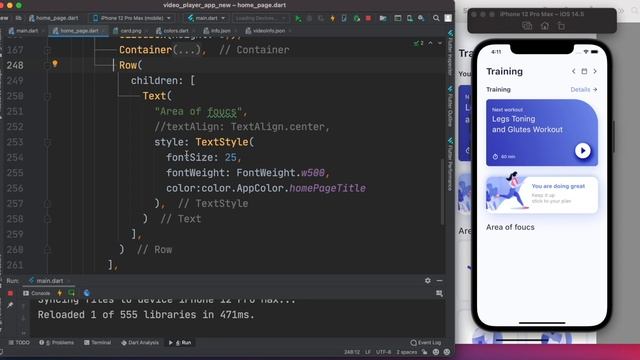Click UTF-8 encoding in status bar
Image resolution: width=640 pixels, height=360 pixels.
[383, 352]
